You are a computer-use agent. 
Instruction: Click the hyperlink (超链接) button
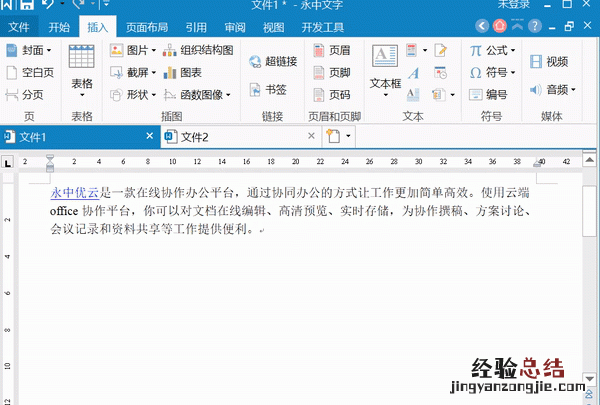click(x=272, y=61)
